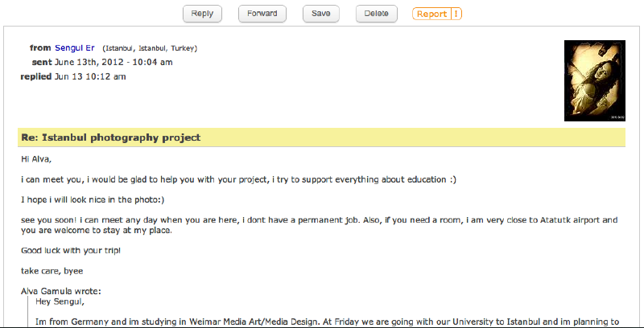644x328 pixels.
Task: Click the location text Istanbul, Istanbul, Turkey
Action: pyautogui.click(x=150, y=48)
